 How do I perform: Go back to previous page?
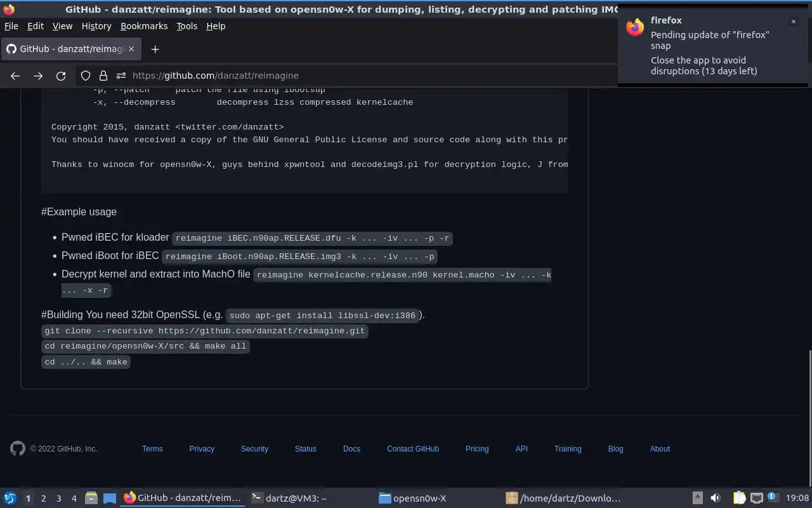pyautogui.click(x=15, y=76)
